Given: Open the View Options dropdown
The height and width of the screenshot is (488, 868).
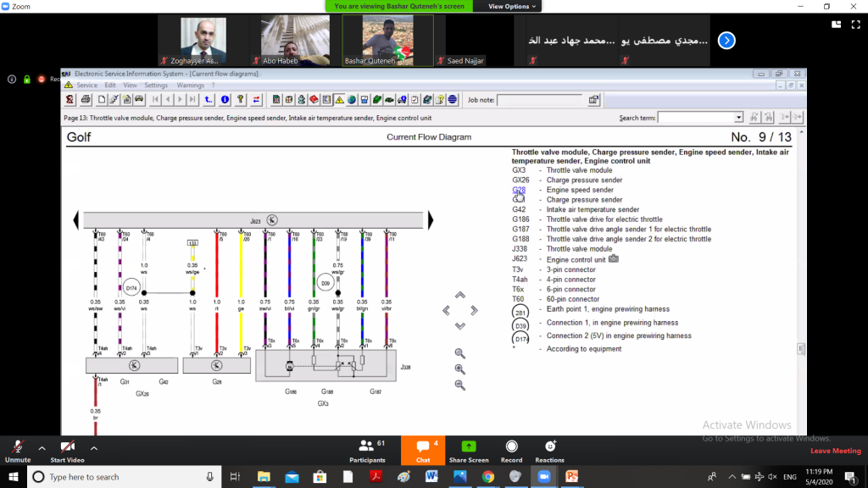Looking at the screenshot, I should (511, 6).
